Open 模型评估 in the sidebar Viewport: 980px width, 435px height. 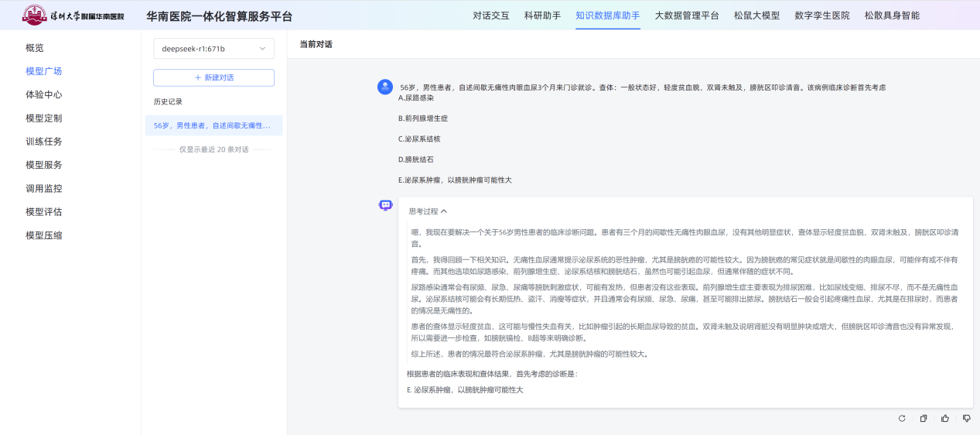click(44, 212)
